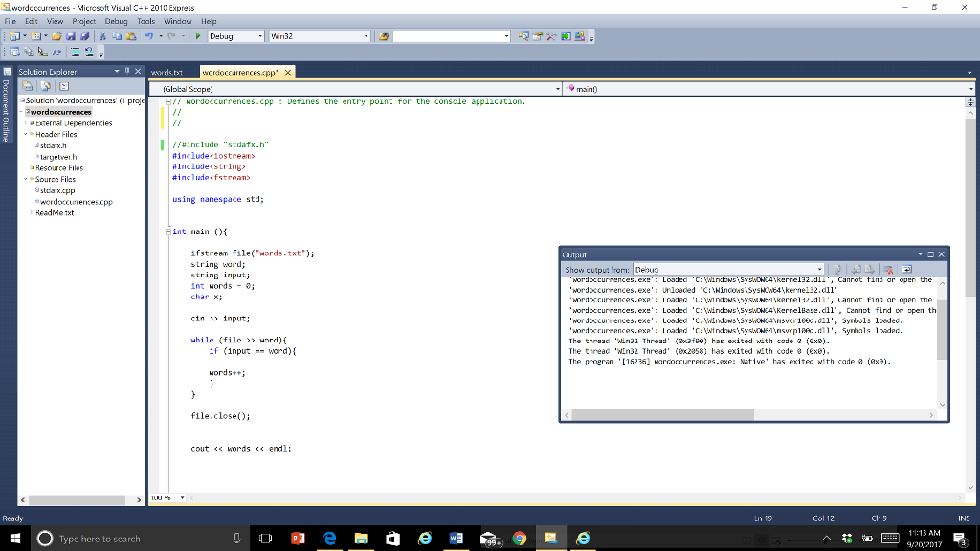
Task: Toggle word wrap in the Output window
Action: [906, 269]
